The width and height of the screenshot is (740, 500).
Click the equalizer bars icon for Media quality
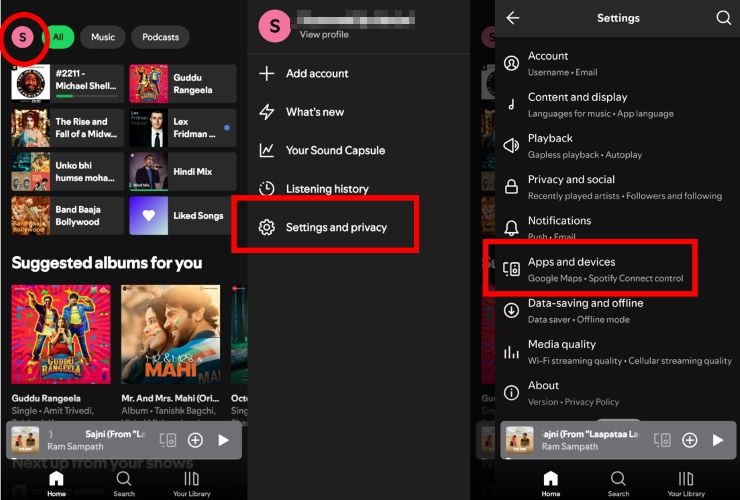coord(512,352)
